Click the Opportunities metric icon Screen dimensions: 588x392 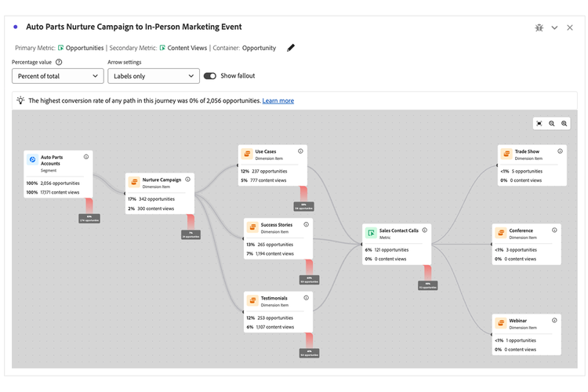(60, 48)
